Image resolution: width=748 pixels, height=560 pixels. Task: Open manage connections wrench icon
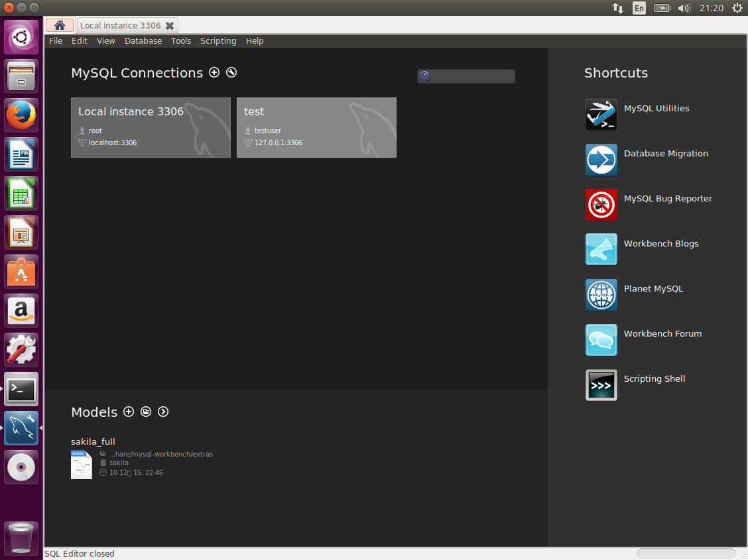point(231,72)
